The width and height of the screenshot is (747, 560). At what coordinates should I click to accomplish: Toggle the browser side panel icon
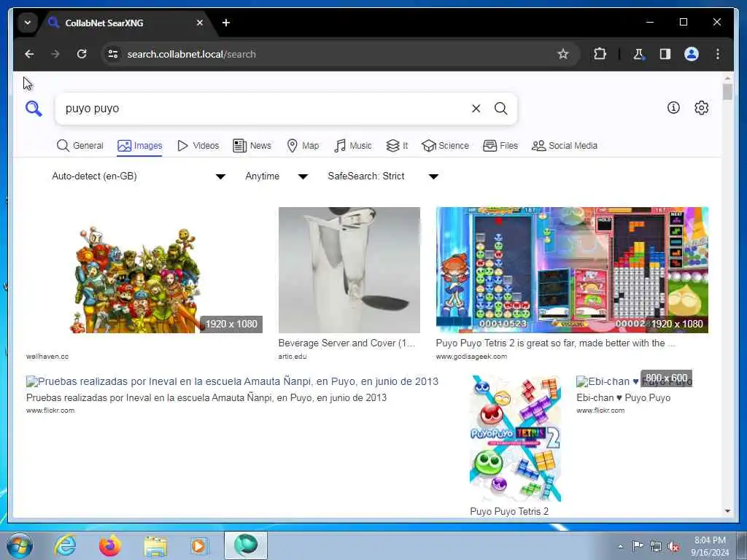(665, 54)
